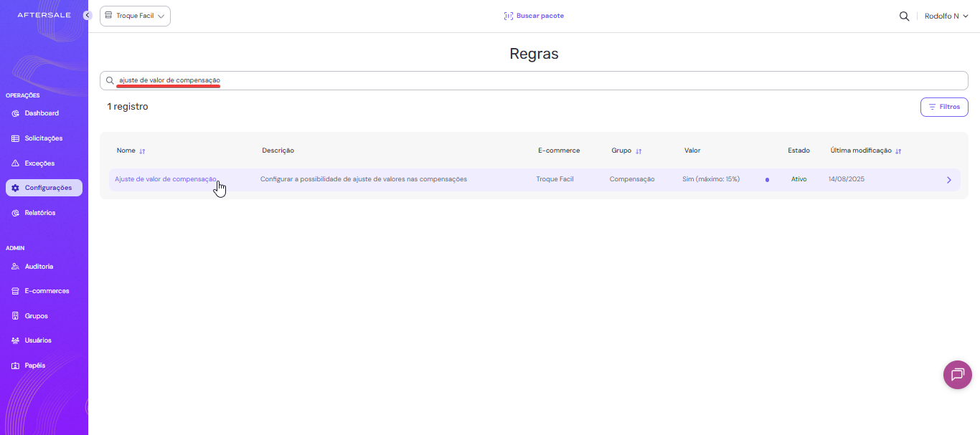Sort by Nome column arrows

pyautogui.click(x=142, y=151)
